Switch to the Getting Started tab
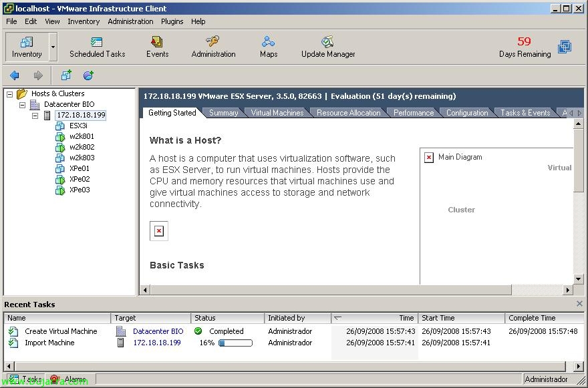 pyautogui.click(x=172, y=112)
